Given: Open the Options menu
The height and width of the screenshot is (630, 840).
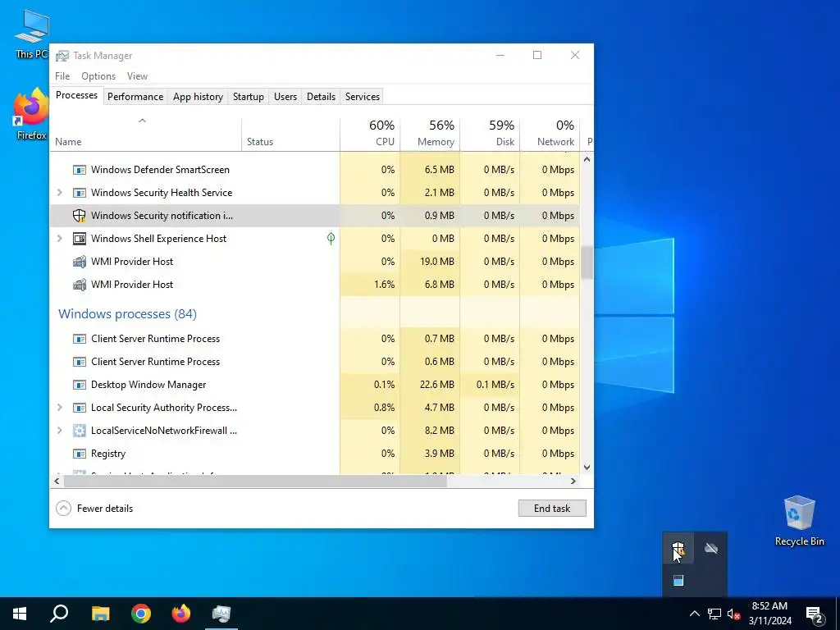Looking at the screenshot, I should pyautogui.click(x=98, y=76).
